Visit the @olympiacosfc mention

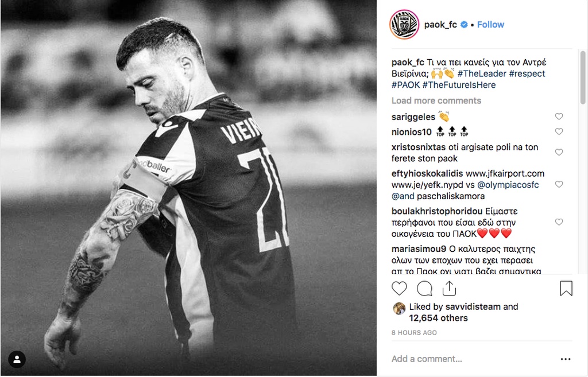coord(508,185)
